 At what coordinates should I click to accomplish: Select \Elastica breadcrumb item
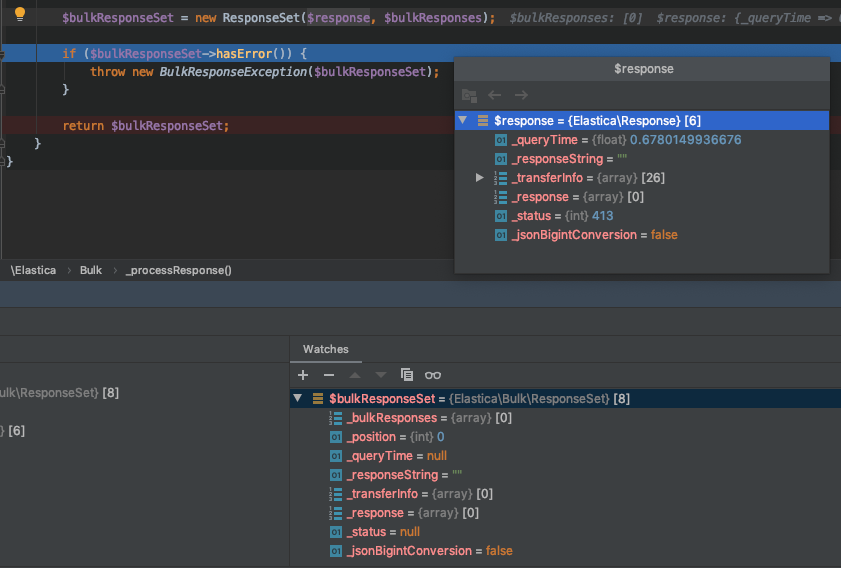33,270
